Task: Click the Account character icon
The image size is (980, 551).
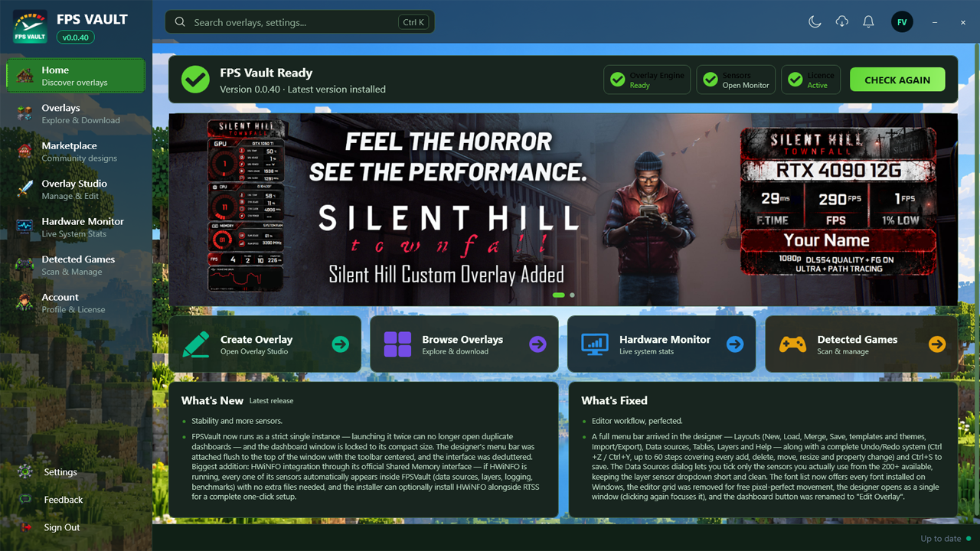Action: pyautogui.click(x=25, y=303)
